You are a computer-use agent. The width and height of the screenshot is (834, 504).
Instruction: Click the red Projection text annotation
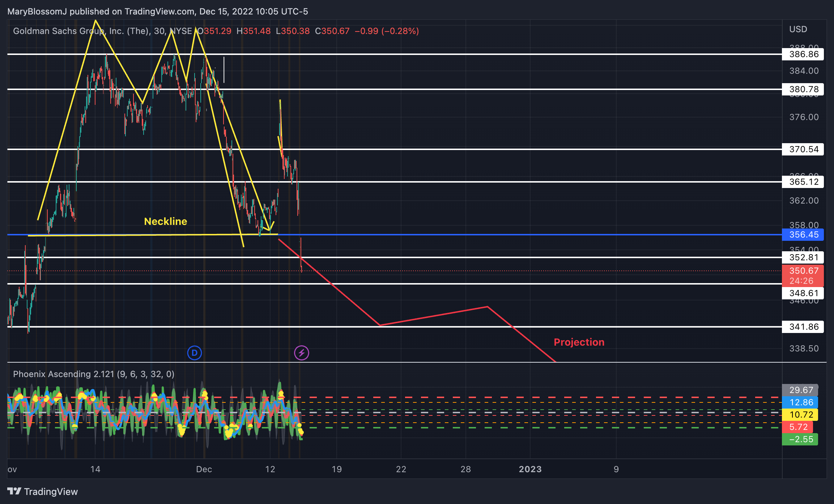[x=579, y=342]
